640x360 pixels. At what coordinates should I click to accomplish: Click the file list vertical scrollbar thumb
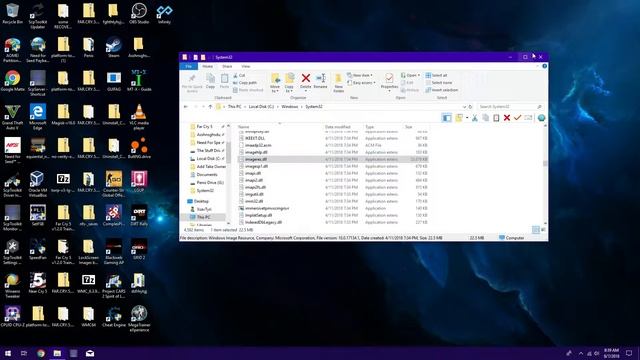[545, 164]
